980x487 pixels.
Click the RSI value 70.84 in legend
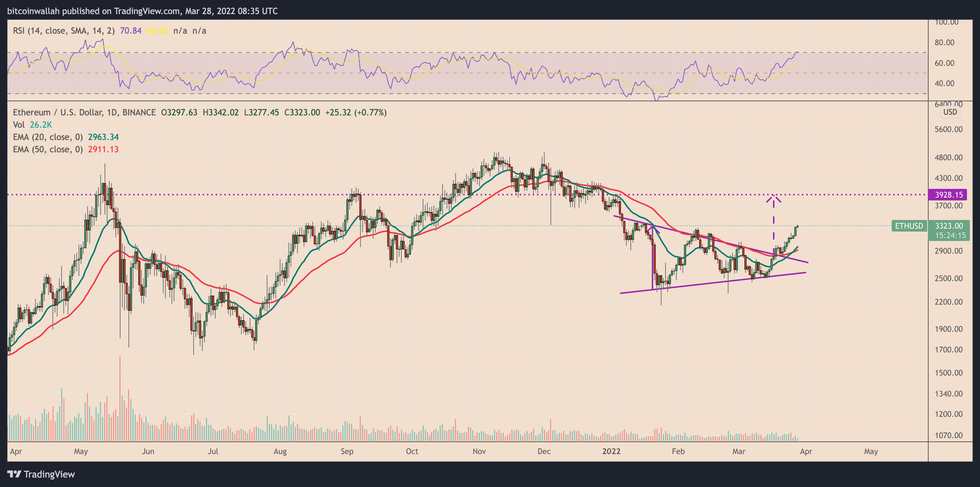131,31
